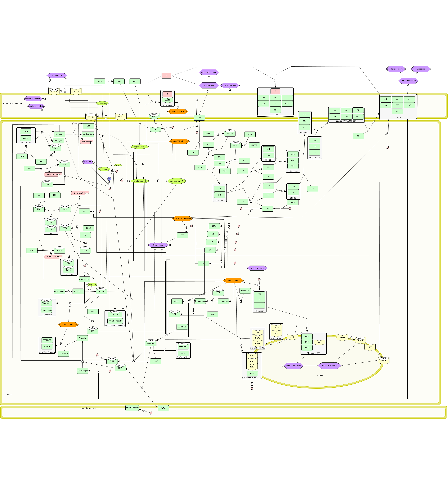Select the Heparin green oval node
The width and height of the screenshot is (448, 485).
[x=92, y=285]
